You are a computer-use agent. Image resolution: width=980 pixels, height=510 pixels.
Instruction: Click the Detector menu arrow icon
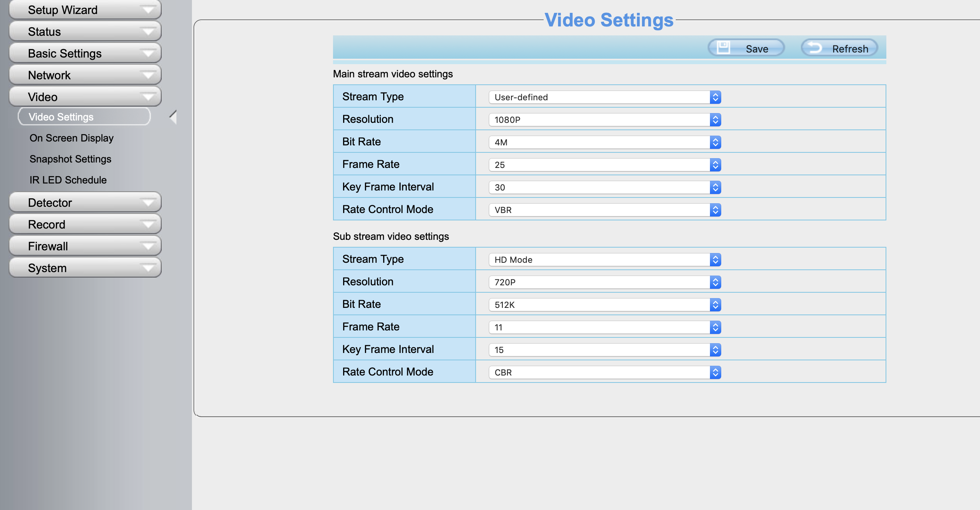click(148, 203)
